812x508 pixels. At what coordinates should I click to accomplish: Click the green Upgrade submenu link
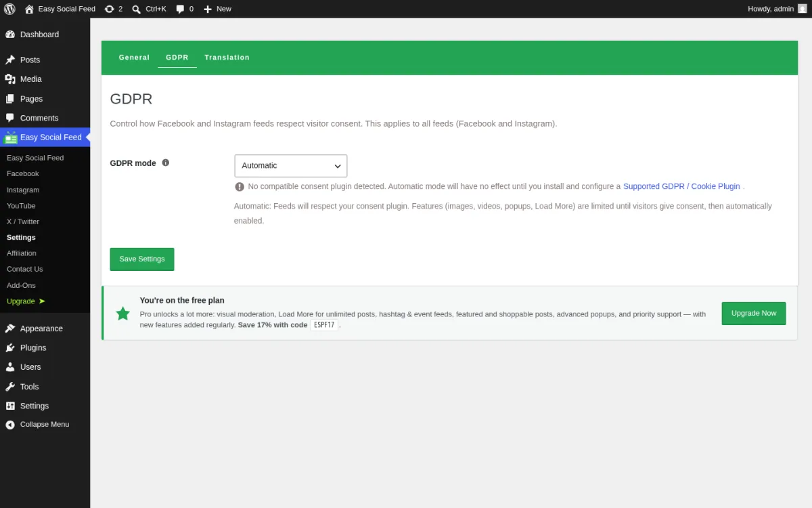pyautogui.click(x=26, y=301)
